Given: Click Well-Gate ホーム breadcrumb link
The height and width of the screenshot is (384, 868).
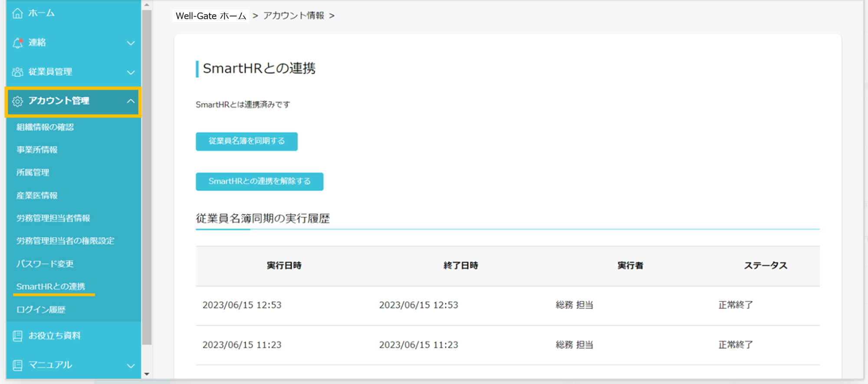Looking at the screenshot, I should pos(211,16).
